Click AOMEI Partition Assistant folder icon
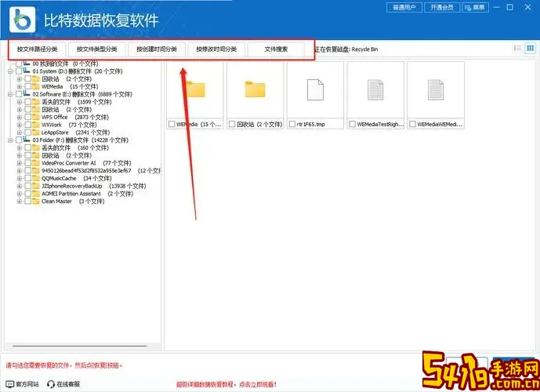Screen dimensions: 540x392 pyautogui.click(x=36, y=194)
